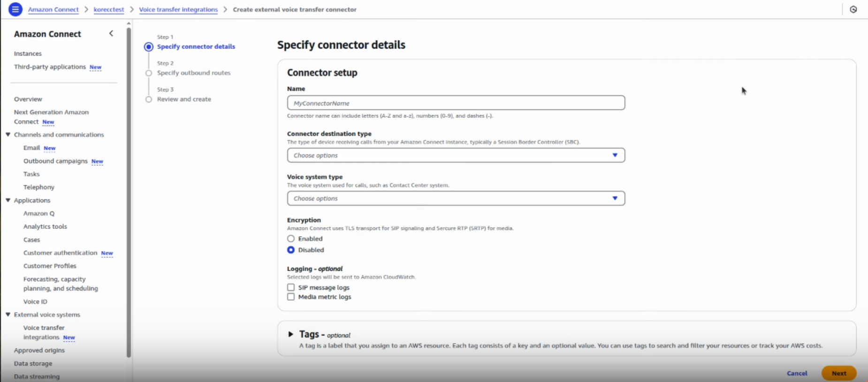
Task: Open the hamburger navigation menu icon
Action: pos(15,9)
